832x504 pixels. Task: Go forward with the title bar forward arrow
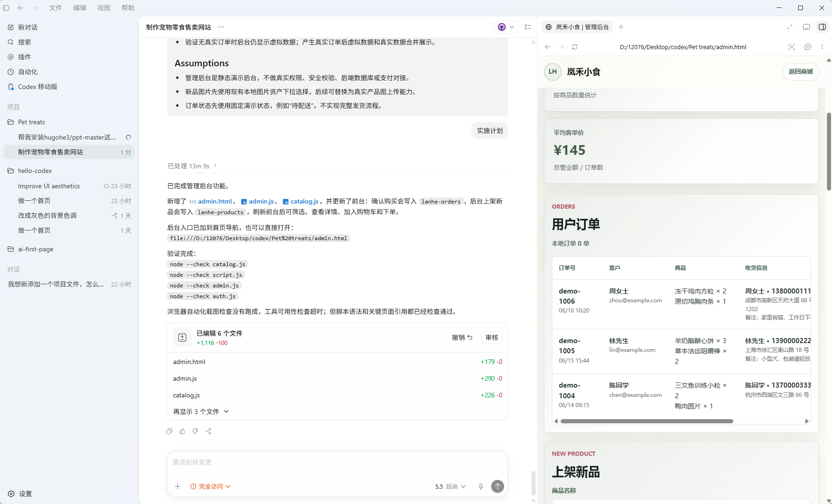(36, 8)
